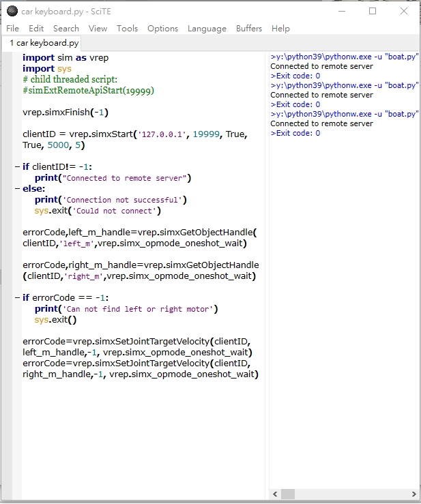Maximize the SciTE window
421x504 pixels.
pyautogui.click(x=373, y=11)
